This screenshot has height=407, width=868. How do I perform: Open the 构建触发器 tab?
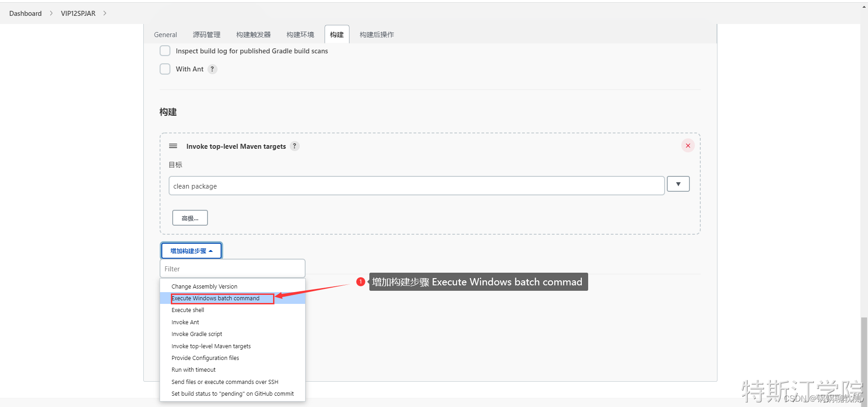[253, 34]
